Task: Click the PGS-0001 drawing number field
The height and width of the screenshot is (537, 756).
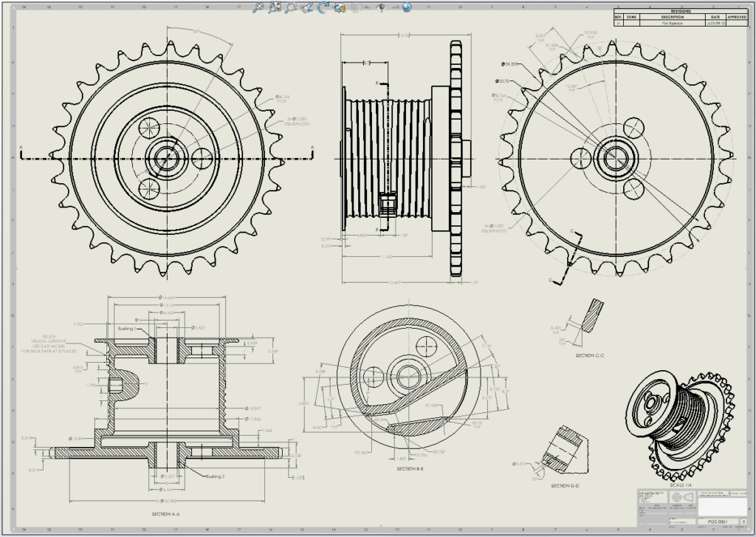Action: (x=718, y=522)
